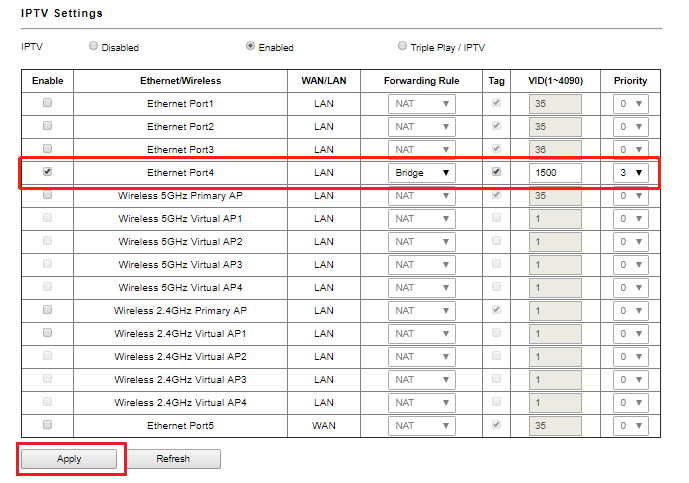The height and width of the screenshot is (483, 689).
Task: Open Priority dropdown for Wireless 5GHz Virtual AP2
Action: pyautogui.click(x=631, y=242)
